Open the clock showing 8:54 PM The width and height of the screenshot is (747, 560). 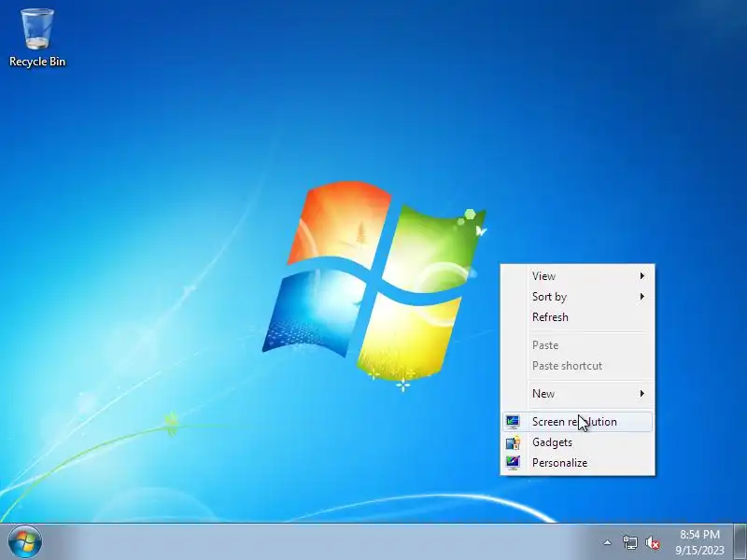pos(699,542)
